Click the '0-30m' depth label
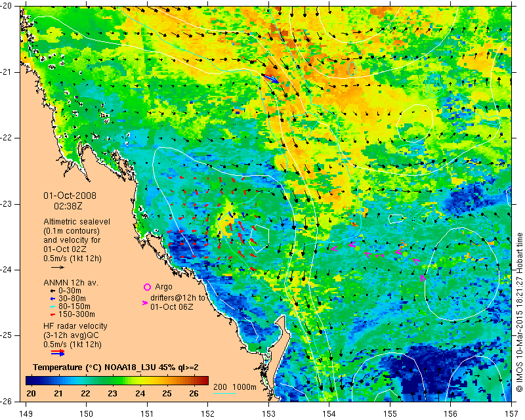Screen dimensions: 525x420 tap(70, 291)
